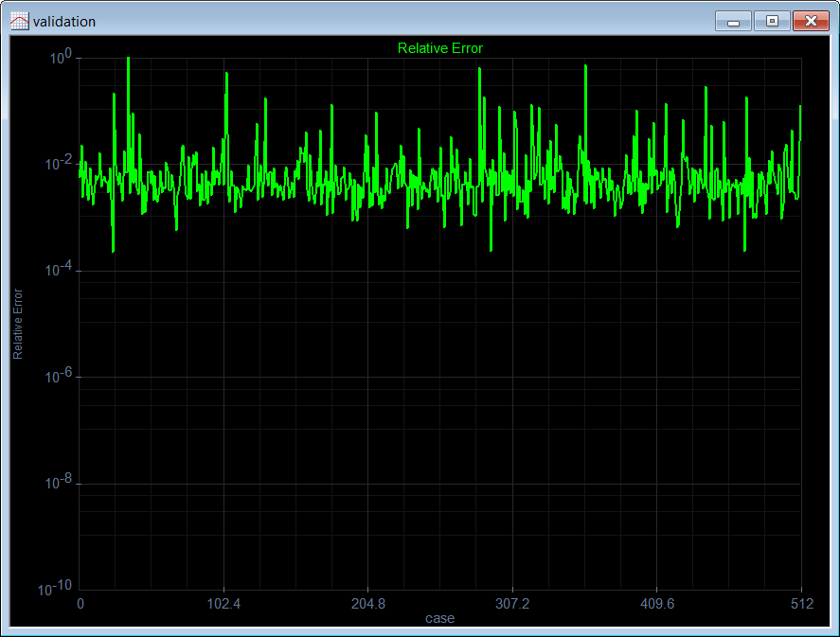The width and height of the screenshot is (840, 637).
Task: Click the 'case' x-axis label
Action: pos(439,618)
